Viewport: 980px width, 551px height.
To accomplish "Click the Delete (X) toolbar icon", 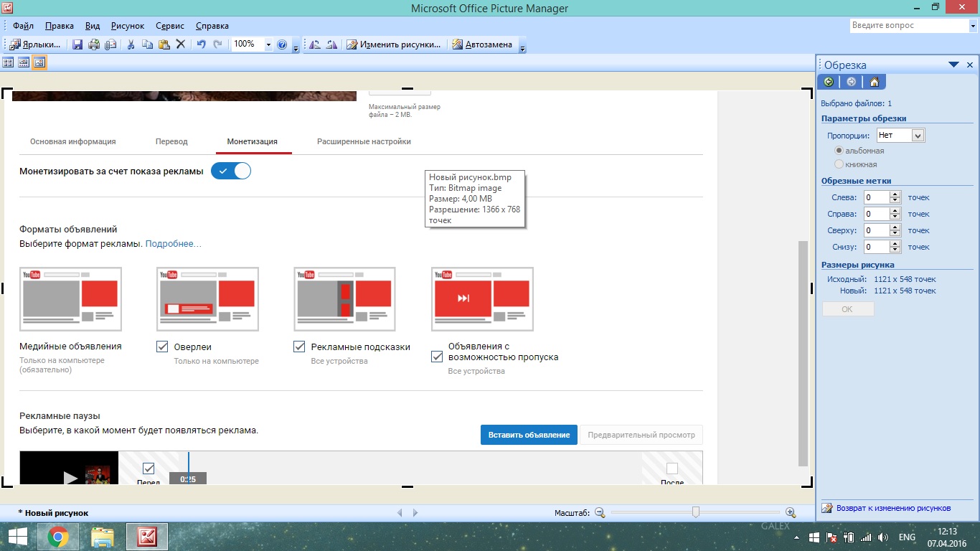I will [181, 44].
